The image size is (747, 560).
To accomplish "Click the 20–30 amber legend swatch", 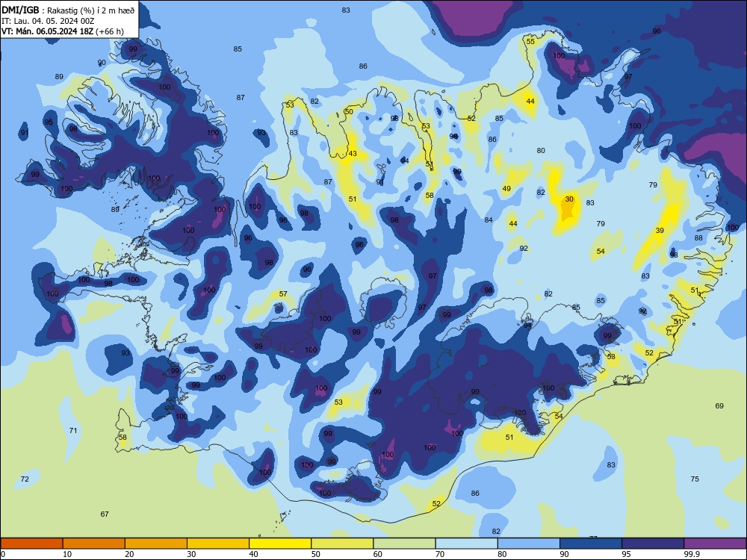I will (156, 544).
